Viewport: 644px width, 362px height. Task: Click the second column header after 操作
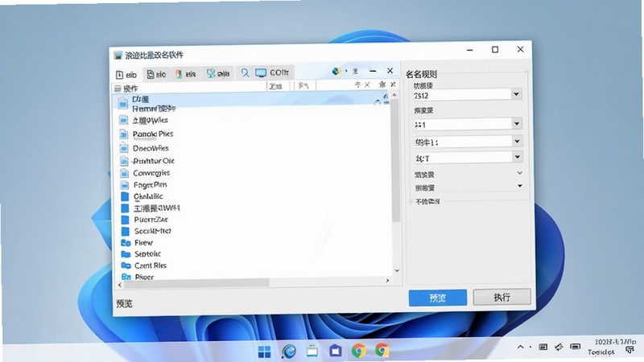click(x=278, y=86)
